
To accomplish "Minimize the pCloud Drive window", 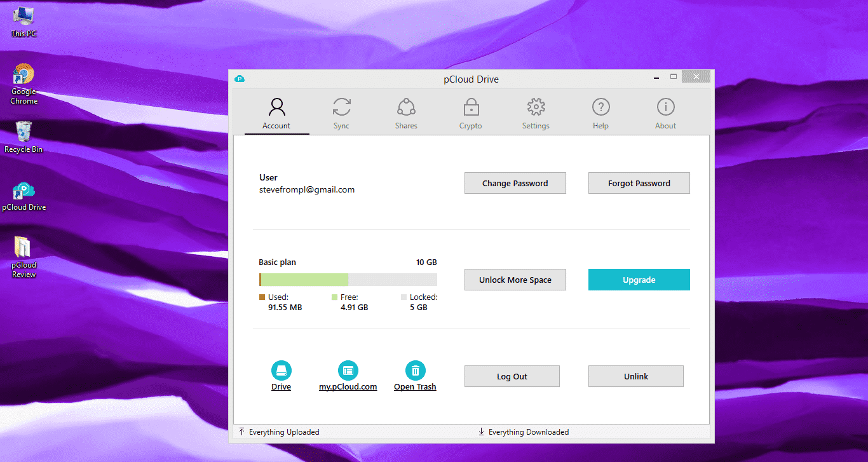I will [656, 78].
